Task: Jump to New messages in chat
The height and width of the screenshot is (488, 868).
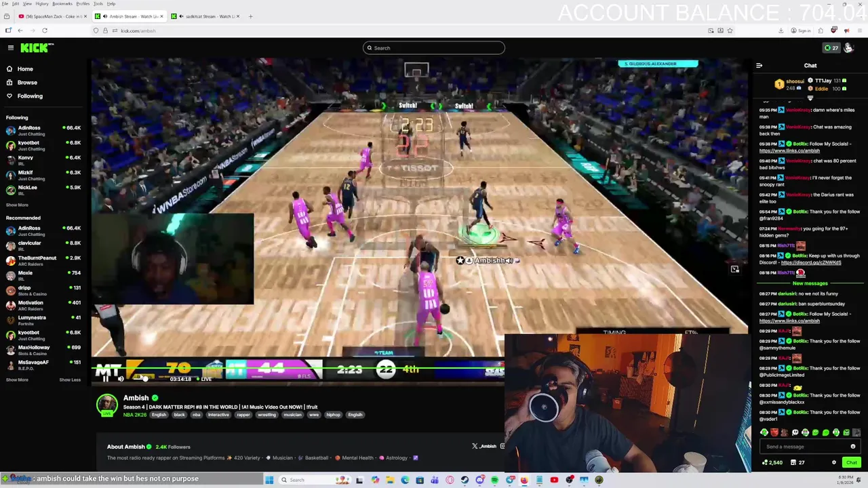Action: (x=810, y=283)
